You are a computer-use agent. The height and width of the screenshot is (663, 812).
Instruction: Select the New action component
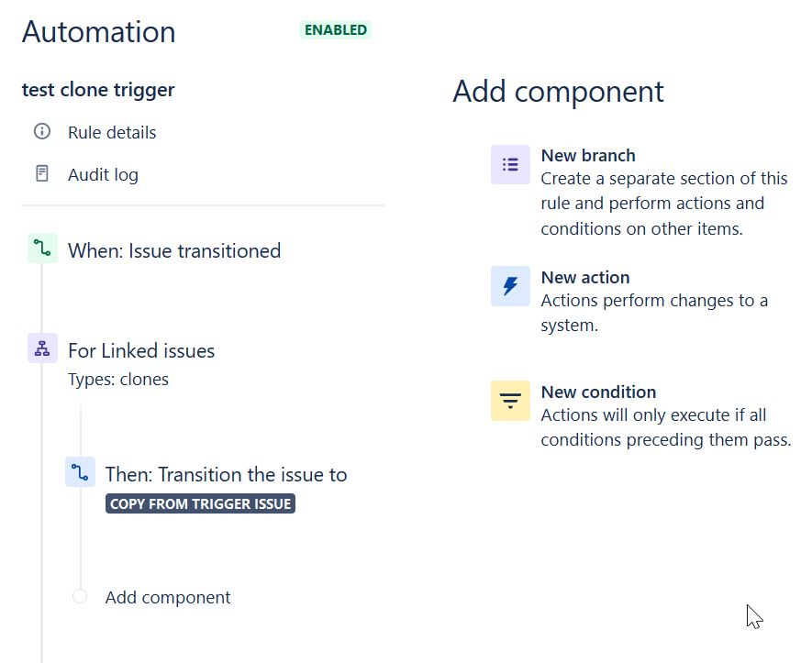[x=585, y=277]
